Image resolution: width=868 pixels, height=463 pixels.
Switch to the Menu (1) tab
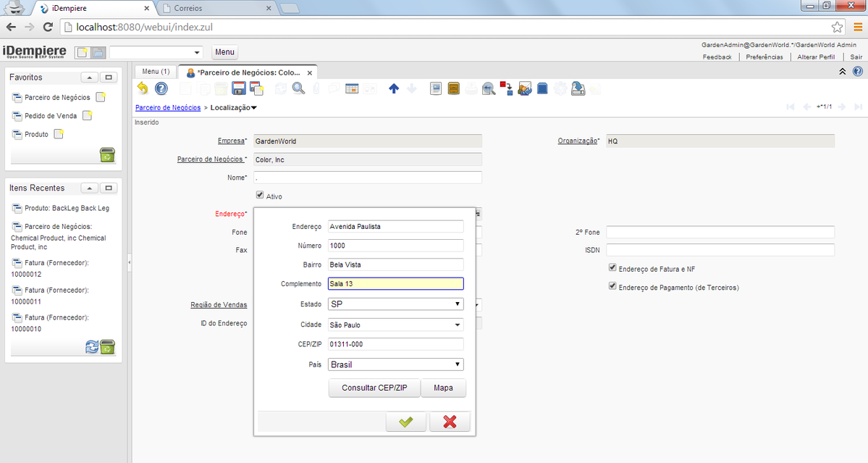(155, 72)
